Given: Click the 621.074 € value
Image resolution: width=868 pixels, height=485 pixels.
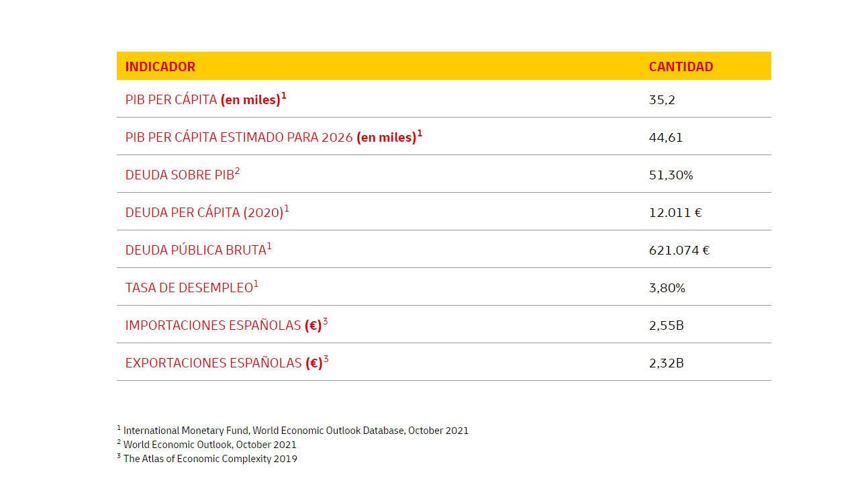Looking at the screenshot, I should (x=679, y=251).
